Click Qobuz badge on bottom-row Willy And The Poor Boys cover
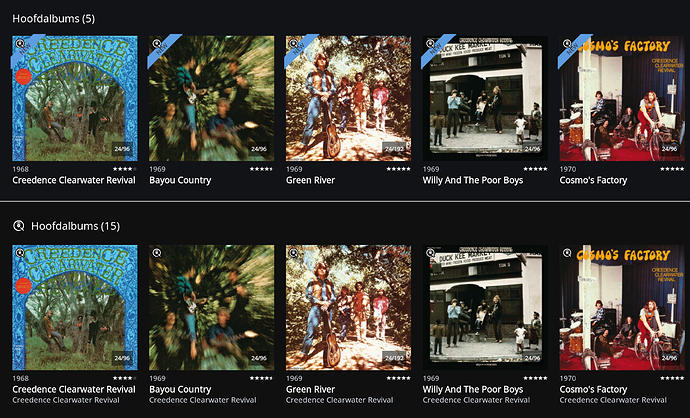 (430, 253)
